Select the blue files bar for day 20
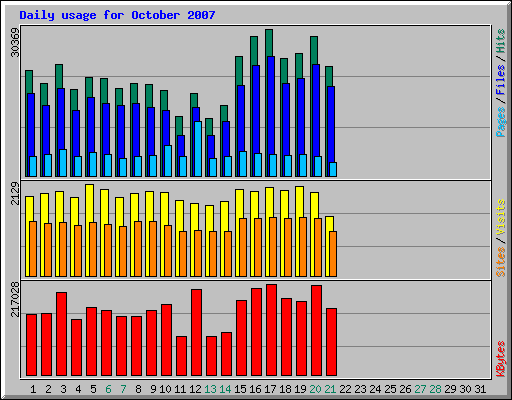Screen dimensions: 512x400 [316, 110]
